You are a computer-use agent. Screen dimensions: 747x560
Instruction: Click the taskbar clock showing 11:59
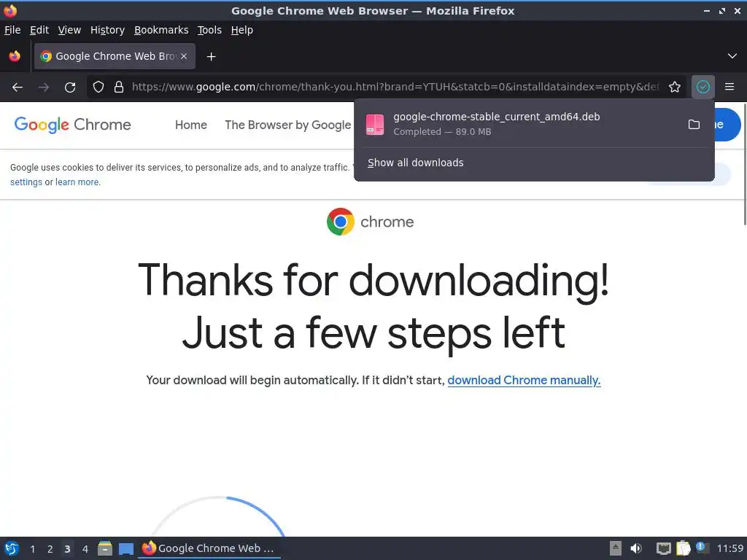coord(729,548)
